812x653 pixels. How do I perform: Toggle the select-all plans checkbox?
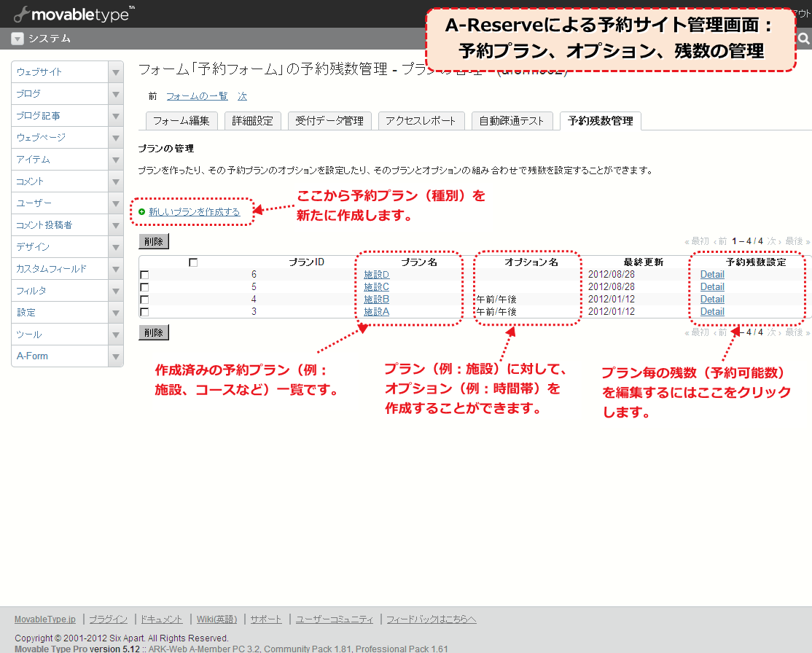193,262
